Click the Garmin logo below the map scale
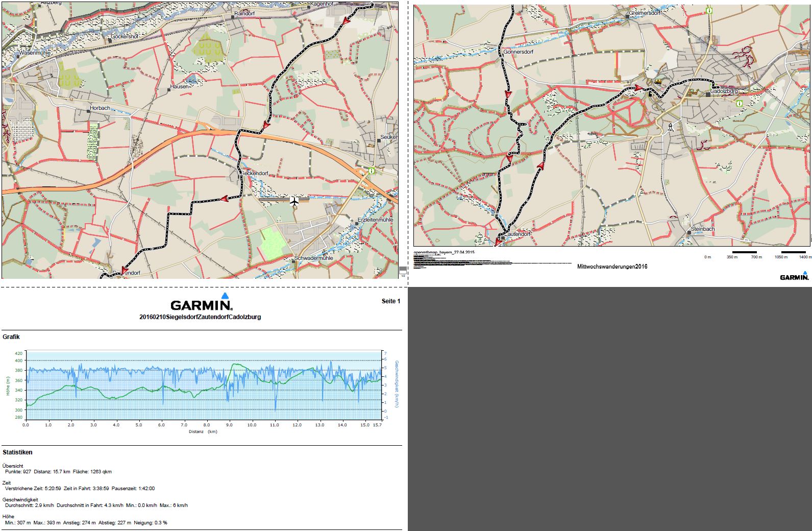Screen dimensions: 812x531 794,276
